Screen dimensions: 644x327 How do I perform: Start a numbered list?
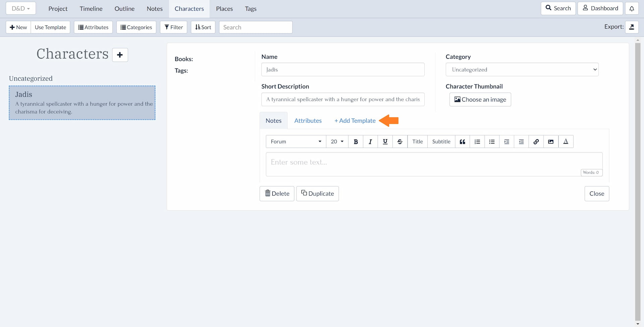477,142
